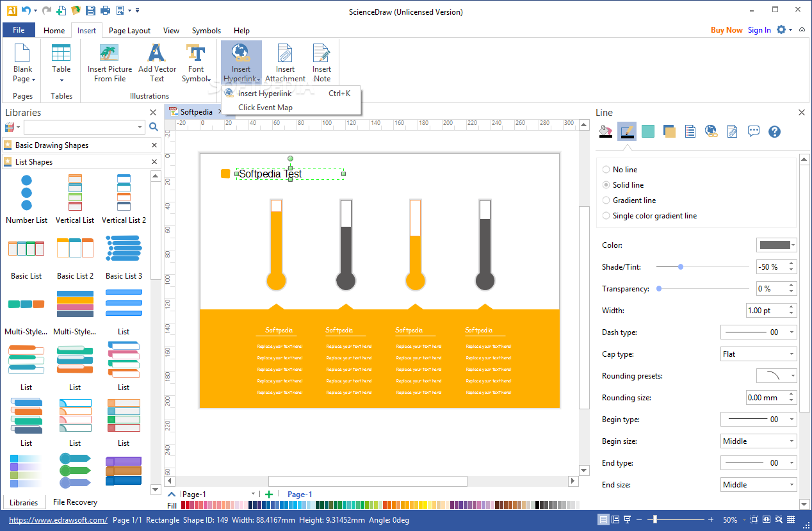Image resolution: width=812 pixels, height=531 pixels.
Task: Click the Print icon in title bar toolbar
Action: point(105,10)
